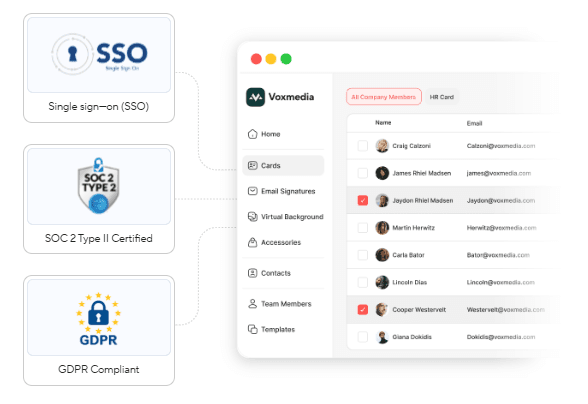This screenshot has height=404, width=588.
Task: Check the box for Craig Calzoni
Action: point(363,146)
